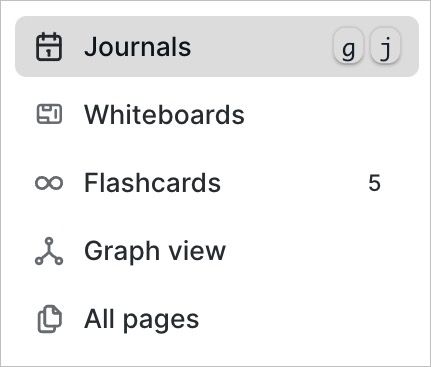Show the Graph view
This screenshot has height=367, width=431.
point(217,251)
